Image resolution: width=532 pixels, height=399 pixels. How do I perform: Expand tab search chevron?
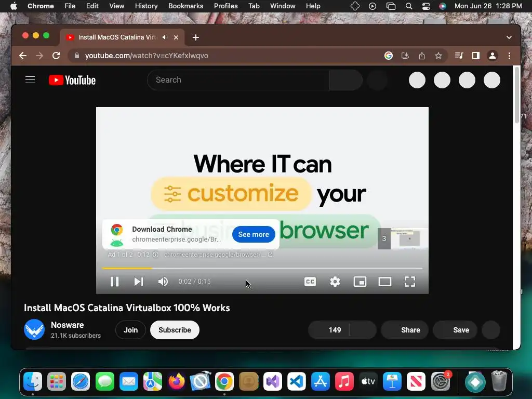point(509,37)
